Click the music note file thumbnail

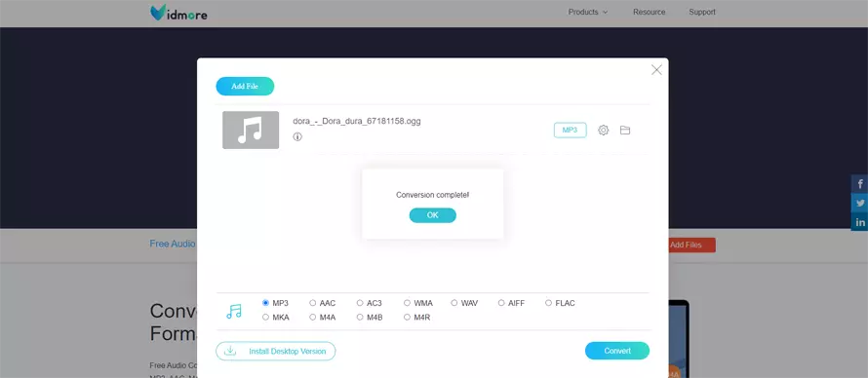[251, 130]
